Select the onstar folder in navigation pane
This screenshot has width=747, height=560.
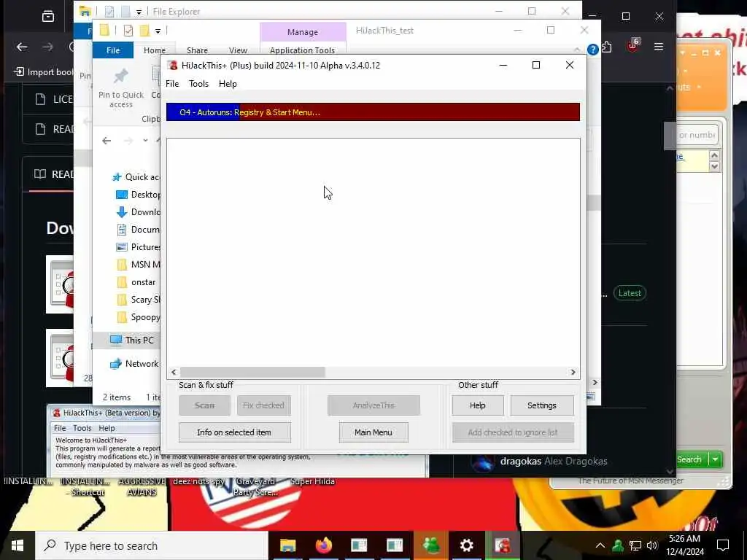[136, 282]
